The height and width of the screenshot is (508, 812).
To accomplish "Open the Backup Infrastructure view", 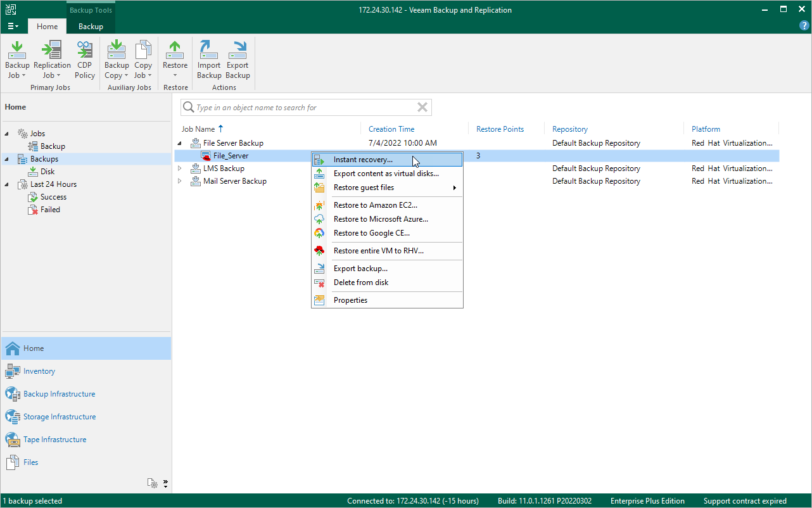I will (59, 394).
